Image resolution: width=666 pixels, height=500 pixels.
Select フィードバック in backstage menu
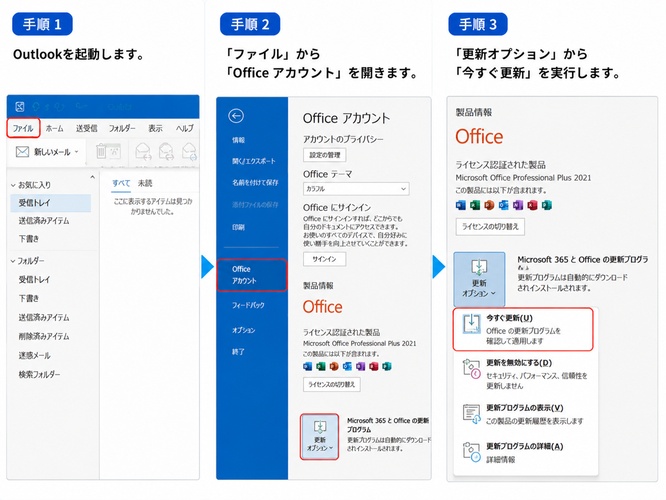(248, 305)
